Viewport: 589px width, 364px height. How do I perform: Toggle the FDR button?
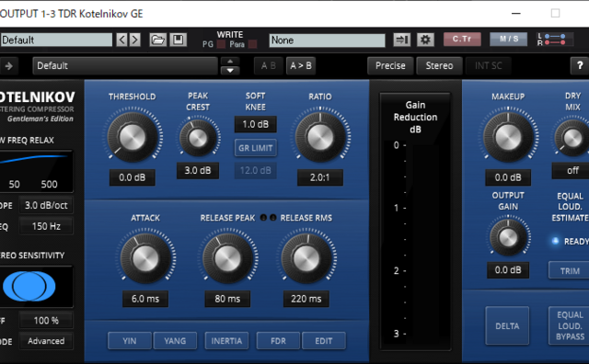[278, 341]
